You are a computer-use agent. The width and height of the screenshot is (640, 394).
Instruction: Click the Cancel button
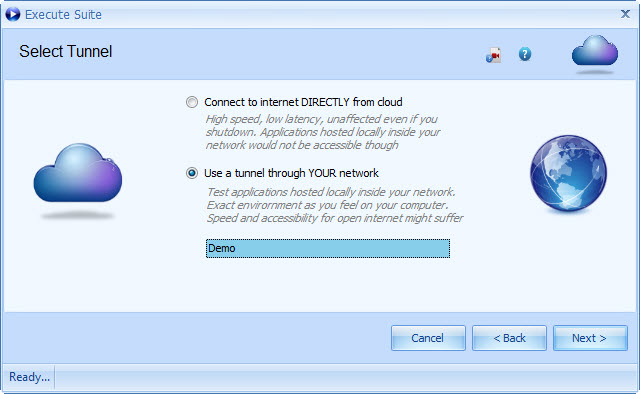pos(428,338)
